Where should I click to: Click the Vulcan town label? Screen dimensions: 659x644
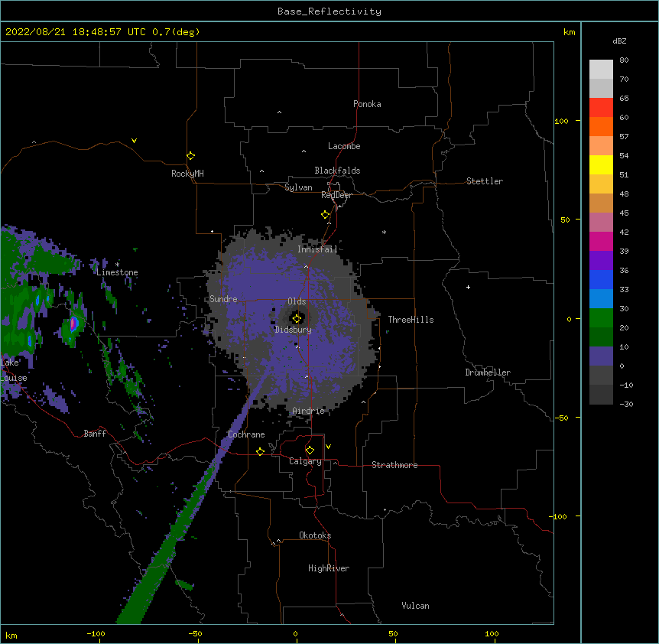[x=415, y=606]
